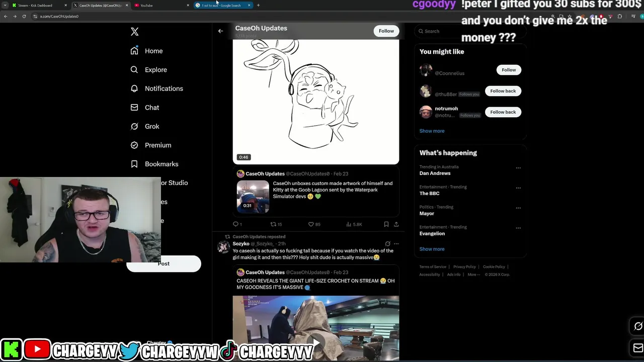
Task: Open the floating Grok button at bottom right
Action: point(637,326)
